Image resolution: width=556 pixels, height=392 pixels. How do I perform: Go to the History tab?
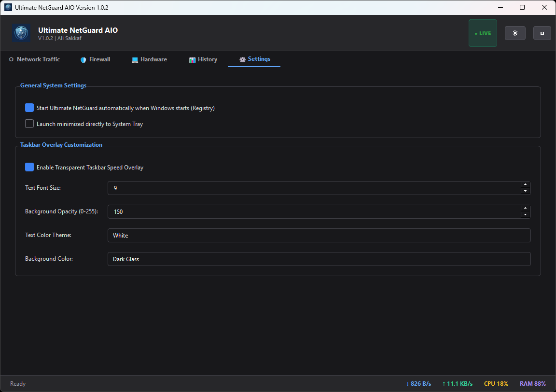pos(203,59)
